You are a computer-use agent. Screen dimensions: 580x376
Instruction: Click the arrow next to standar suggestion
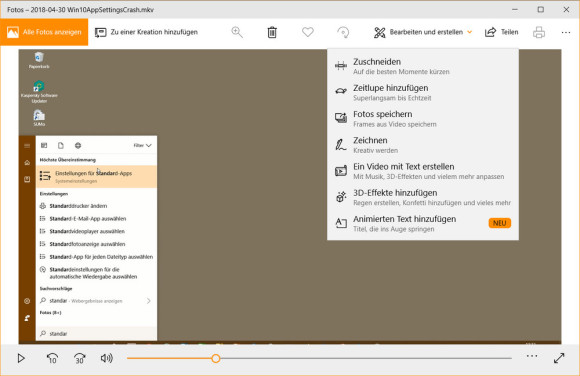pos(148,301)
